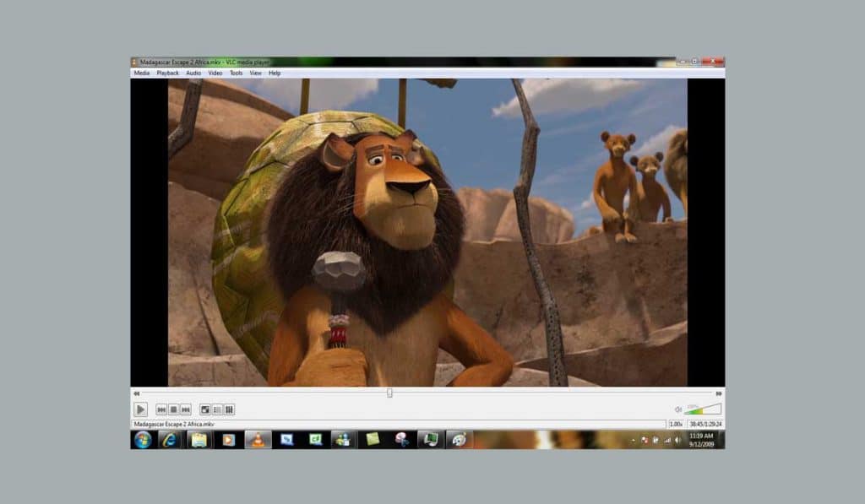Open the Paint palette taskbar icon

pos(459,440)
